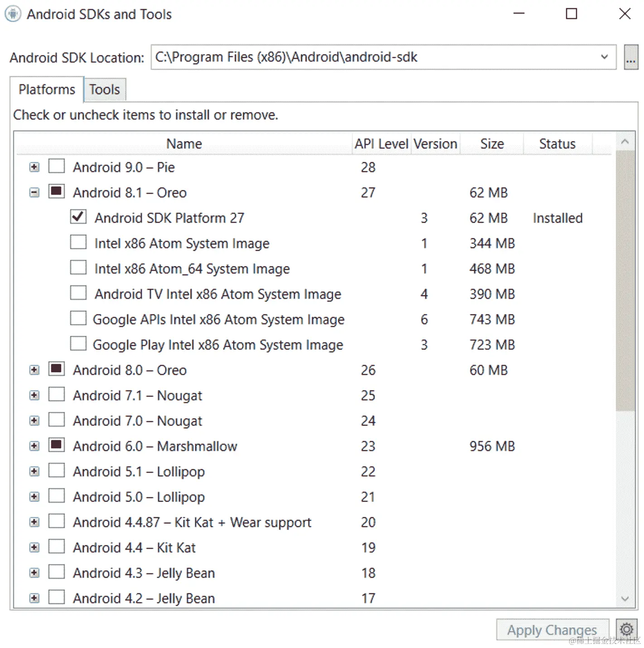Check the Android 4.3 – Jelly Bean checkbox
Screen dimensions: 644x648
point(57,571)
